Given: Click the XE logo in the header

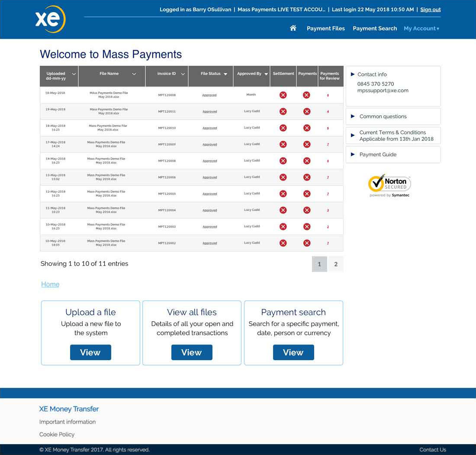Looking at the screenshot, I should pyautogui.click(x=50, y=19).
